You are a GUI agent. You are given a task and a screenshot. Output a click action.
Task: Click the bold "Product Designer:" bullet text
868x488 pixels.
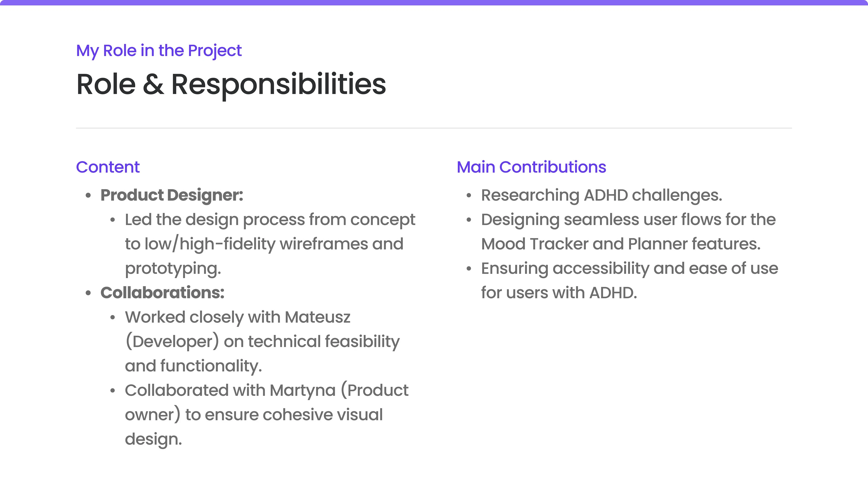[172, 195]
